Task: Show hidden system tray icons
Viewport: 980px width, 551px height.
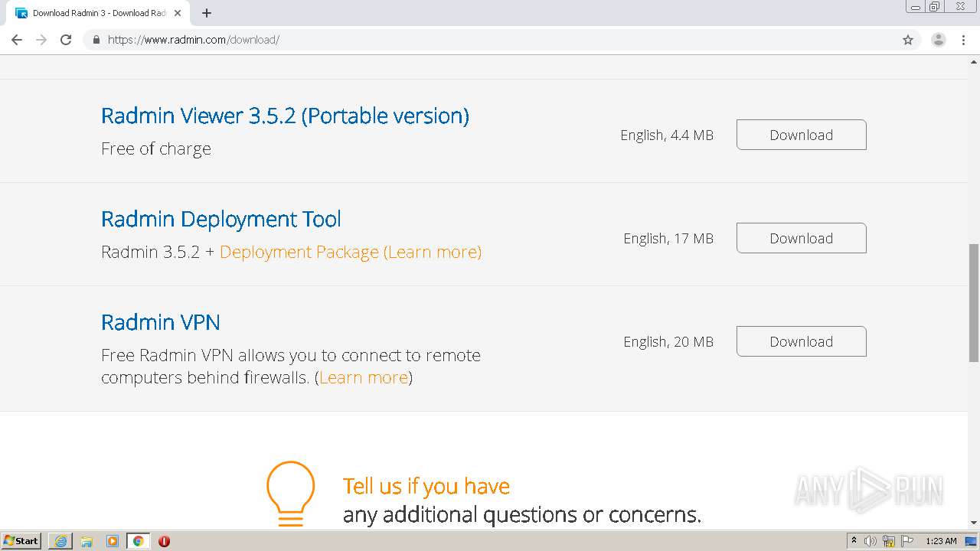Action: 854,541
